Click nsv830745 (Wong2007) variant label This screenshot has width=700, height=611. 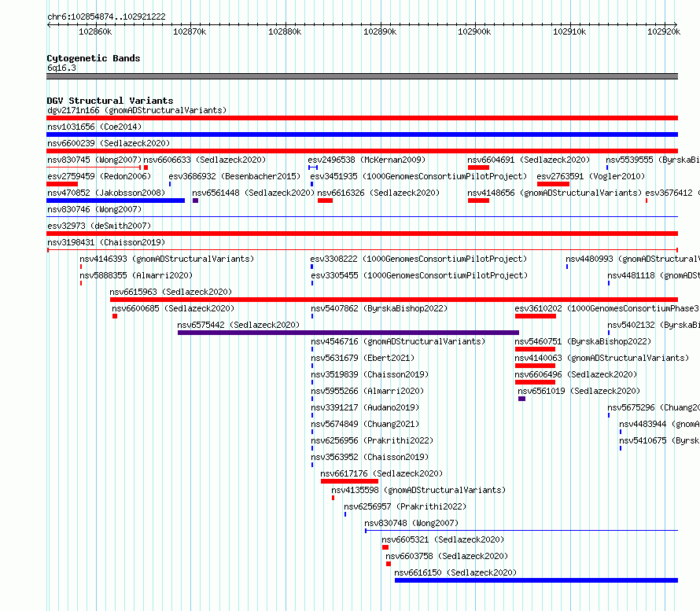point(94,160)
